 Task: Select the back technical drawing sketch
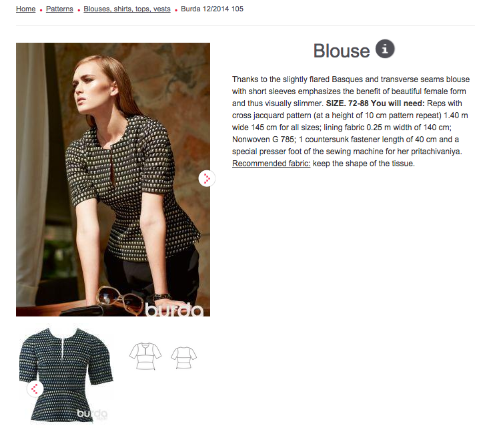(183, 357)
